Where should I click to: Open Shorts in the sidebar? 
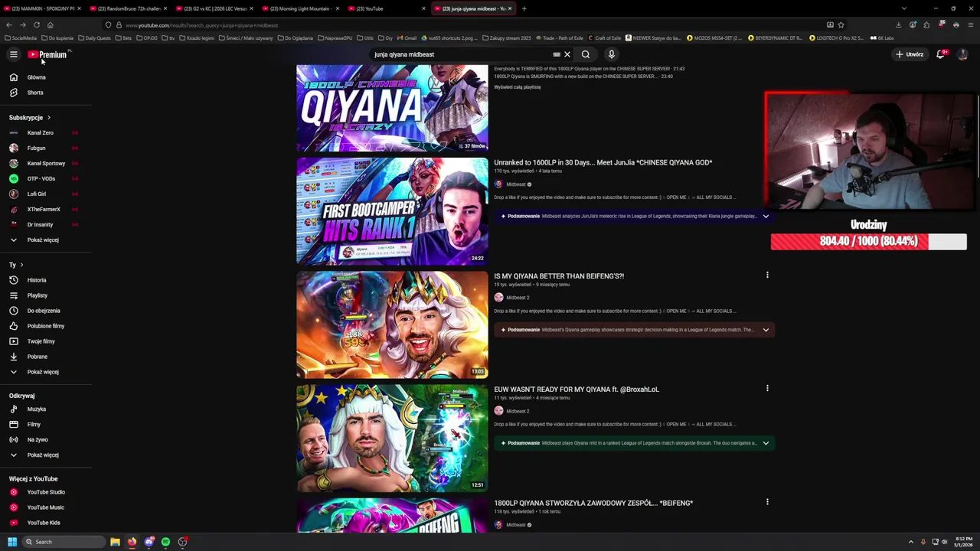[35, 93]
